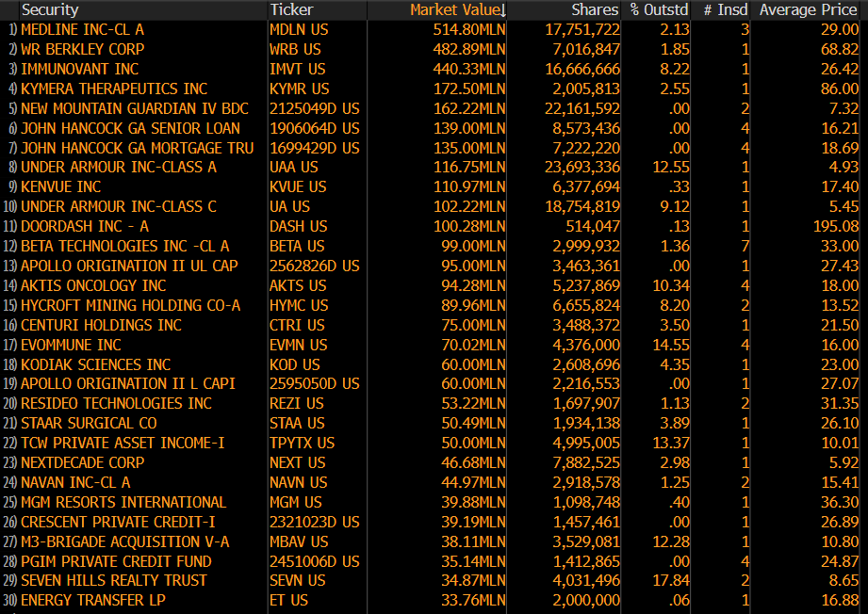Click market value 514.80MLN

(x=469, y=30)
